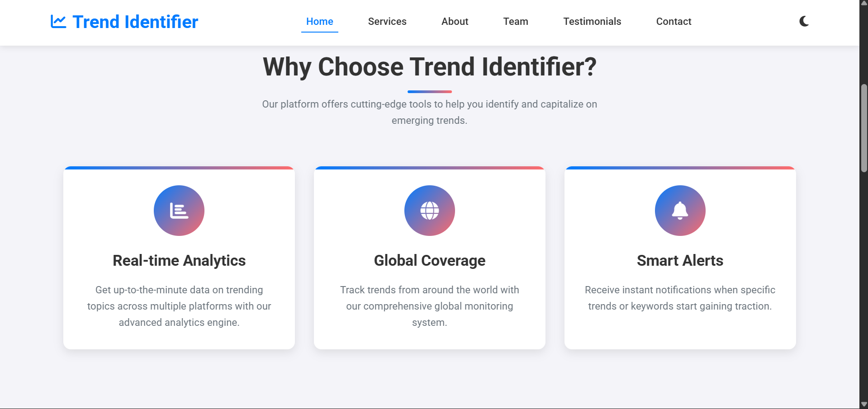Click the Smart Alerts description text
The image size is (868, 409).
click(680, 298)
